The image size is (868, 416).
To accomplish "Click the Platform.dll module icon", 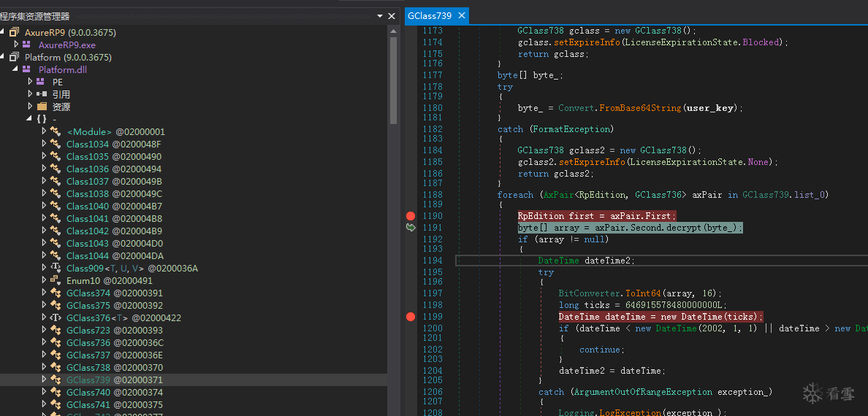I will (x=27, y=69).
